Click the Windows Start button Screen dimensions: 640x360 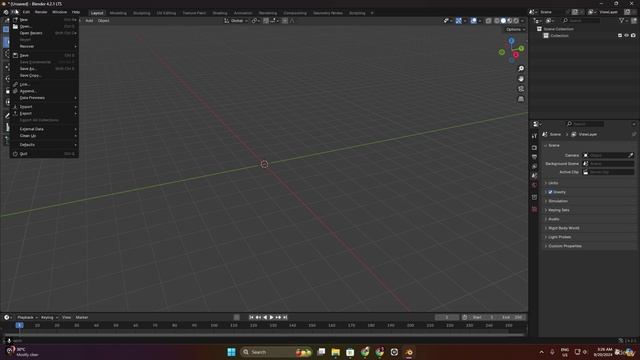click(231, 352)
